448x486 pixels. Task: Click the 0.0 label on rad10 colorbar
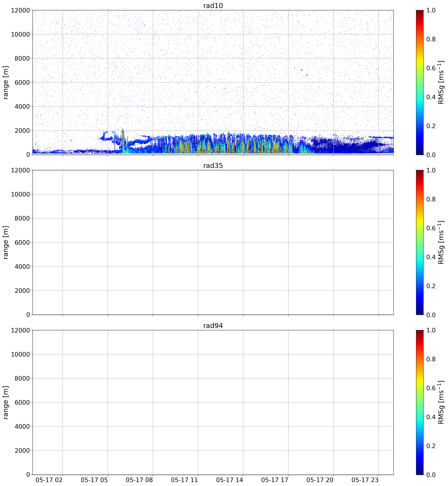click(x=431, y=155)
